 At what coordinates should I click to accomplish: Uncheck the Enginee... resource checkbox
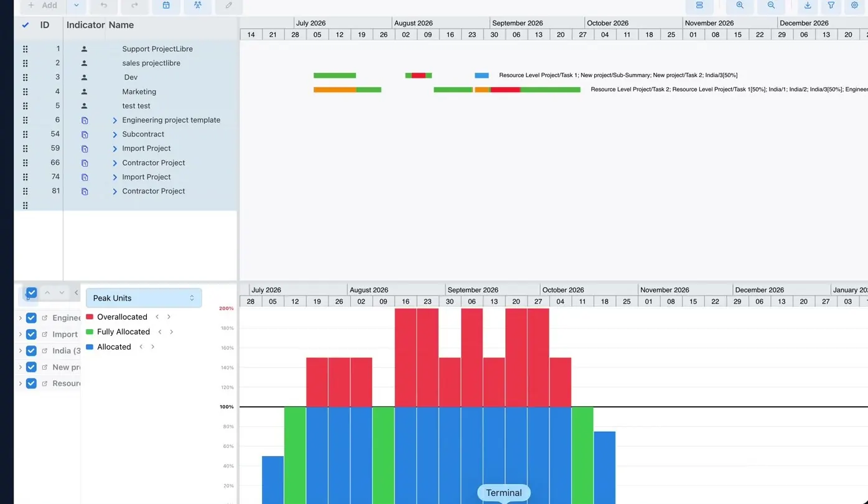[x=31, y=318]
